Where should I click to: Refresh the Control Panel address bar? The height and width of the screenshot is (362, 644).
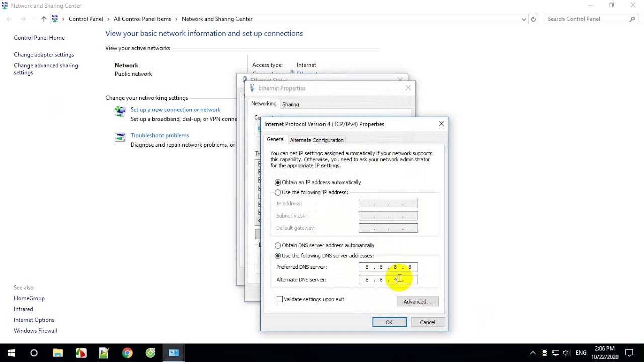click(x=533, y=19)
